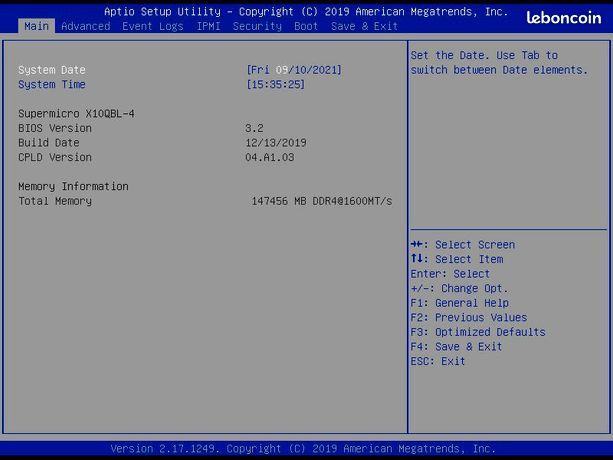The image size is (613, 460).
Task: Click the highlighted month field in date
Action: pos(281,70)
